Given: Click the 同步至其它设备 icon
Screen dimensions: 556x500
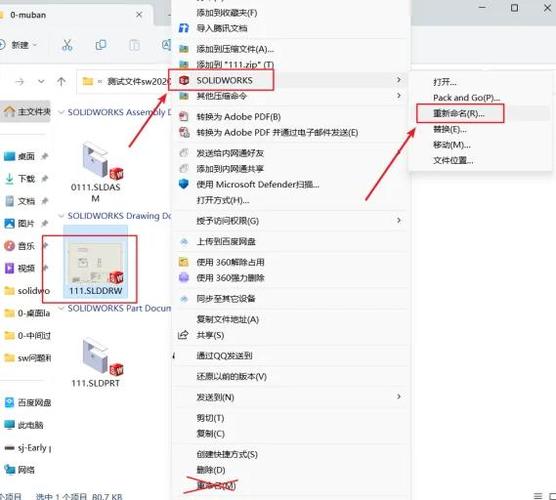Looking at the screenshot, I should (x=184, y=299).
